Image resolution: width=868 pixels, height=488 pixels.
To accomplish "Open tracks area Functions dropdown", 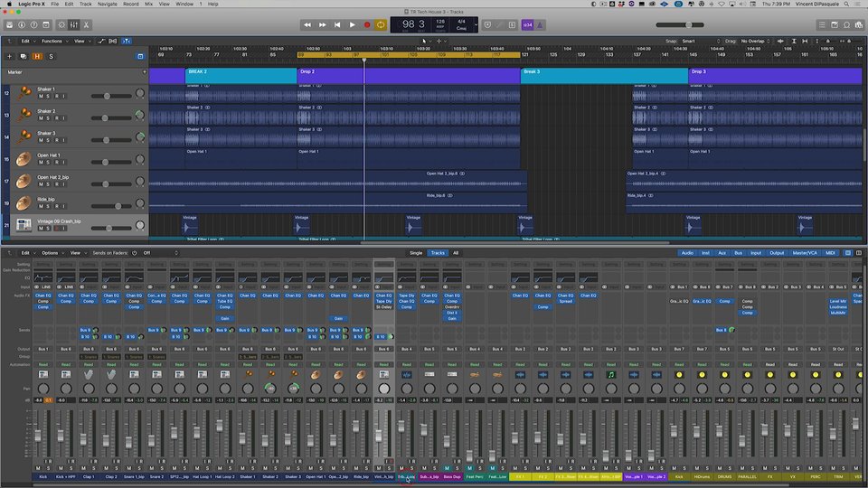I will [x=54, y=41].
